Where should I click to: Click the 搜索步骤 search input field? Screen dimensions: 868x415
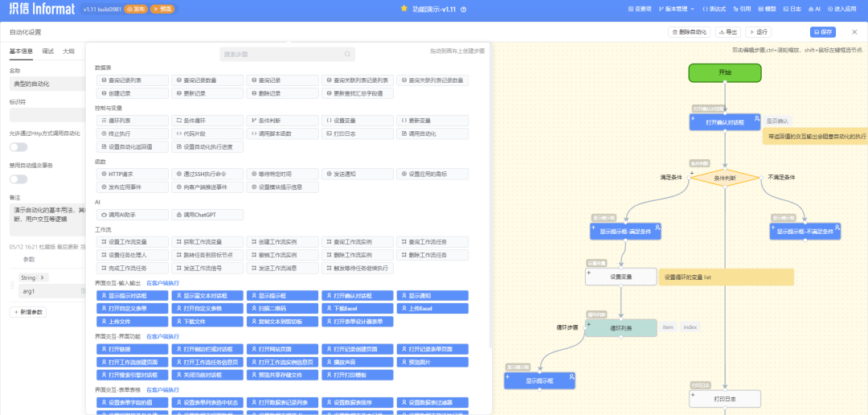[281, 54]
